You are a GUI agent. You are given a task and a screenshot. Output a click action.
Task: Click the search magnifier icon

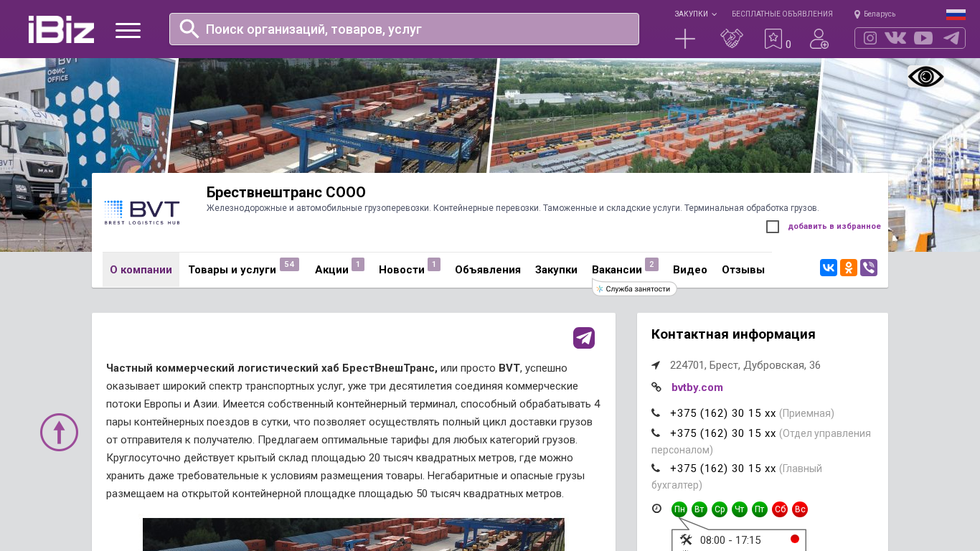click(x=189, y=29)
